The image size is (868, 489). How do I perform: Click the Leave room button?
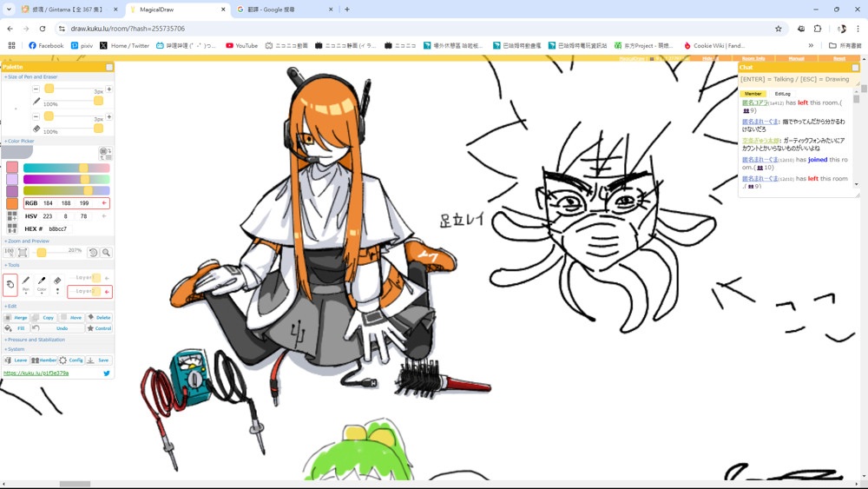[x=16, y=360]
